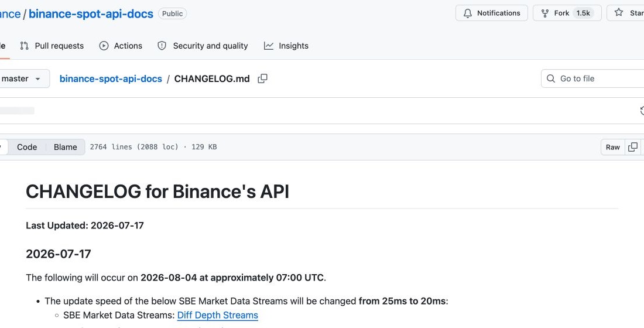Screen dimensions: 644x328
Task: Click binance-spot-api-docs breadcrumb link
Action: [111, 78]
